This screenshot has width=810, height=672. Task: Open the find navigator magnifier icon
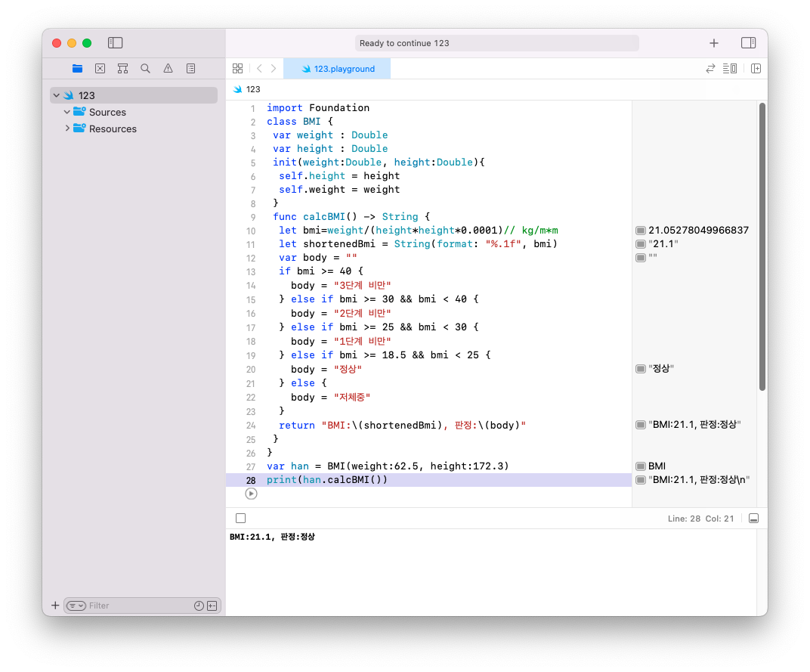145,68
